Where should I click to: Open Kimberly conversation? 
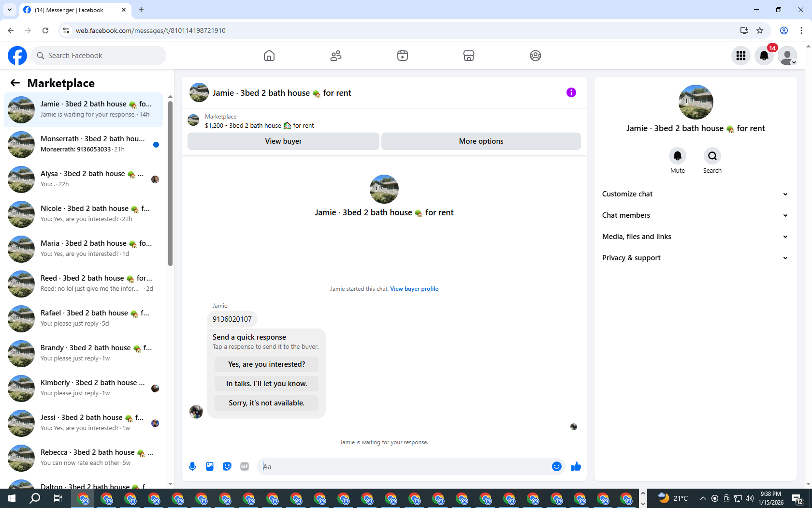click(84, 388)
